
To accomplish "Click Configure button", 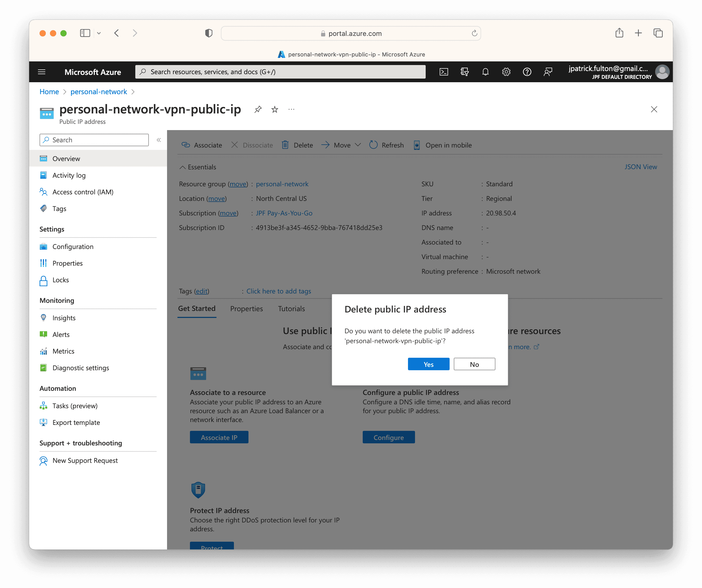I will (388, 437).
